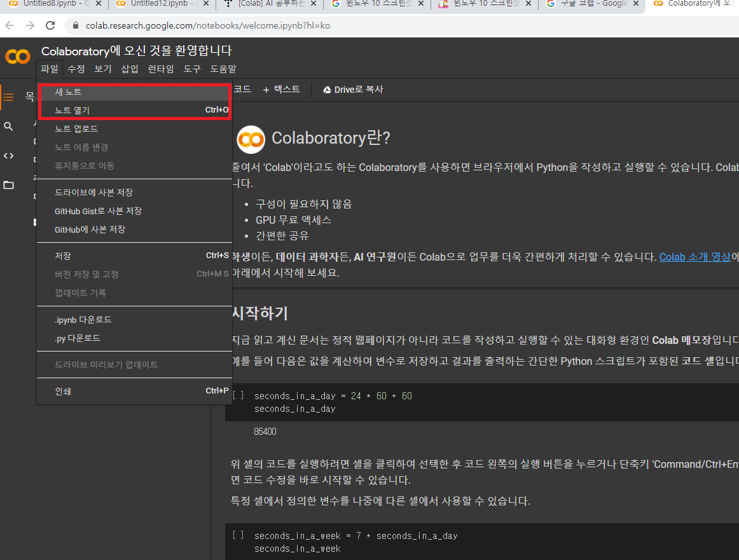Open the search icon in sidebar
The height and width of the screenshot is (560, 739).
point(8,126)
